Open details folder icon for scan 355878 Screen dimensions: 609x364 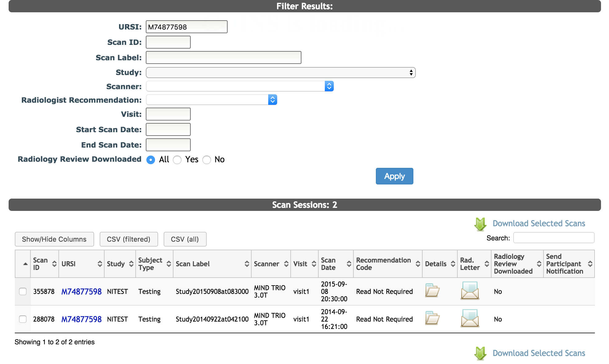432,291
